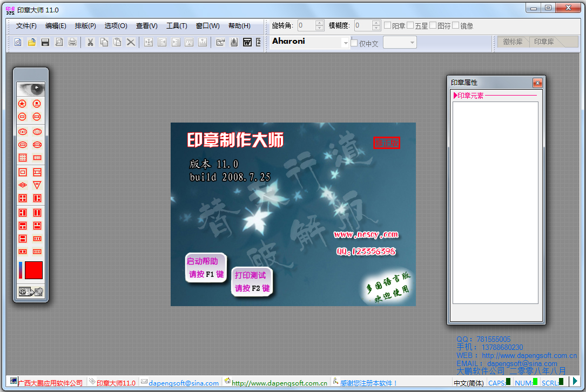Image resolution: width=586 pixels, height=392 pixels.
Task: Delete with the X toolbar icon
Action: [131, 42]
